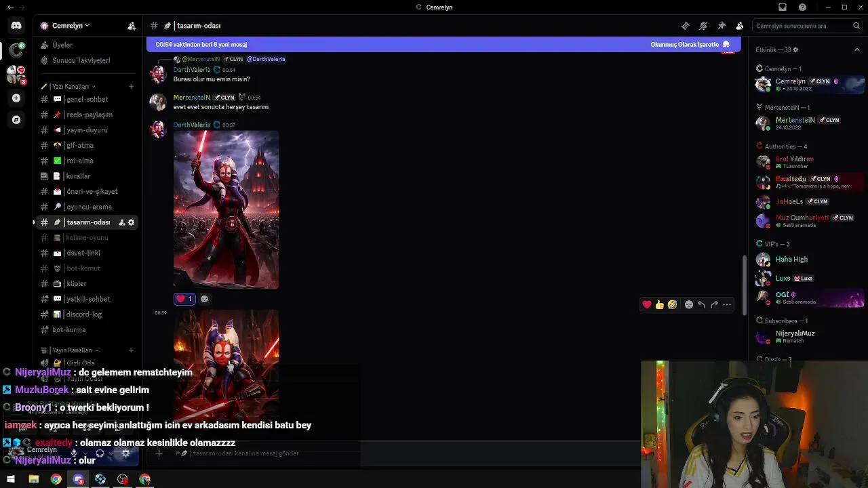Go to the genel-sohbet channel
Screen dimensions: 868x488
point(88,99)
